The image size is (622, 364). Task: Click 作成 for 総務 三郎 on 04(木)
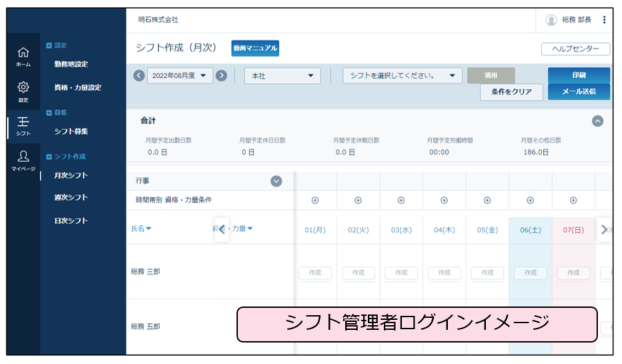point(444,273)
